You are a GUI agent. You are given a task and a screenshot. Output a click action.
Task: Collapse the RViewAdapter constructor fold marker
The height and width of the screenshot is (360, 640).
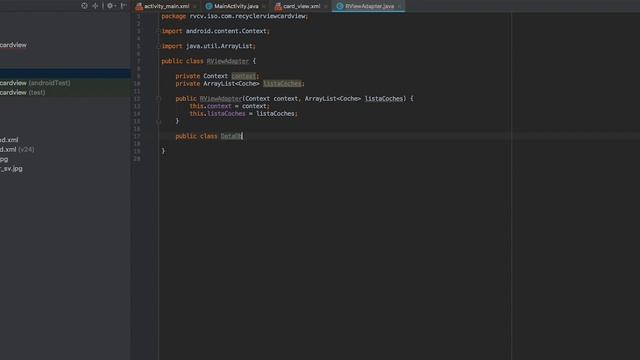click(x=159, y=98)
